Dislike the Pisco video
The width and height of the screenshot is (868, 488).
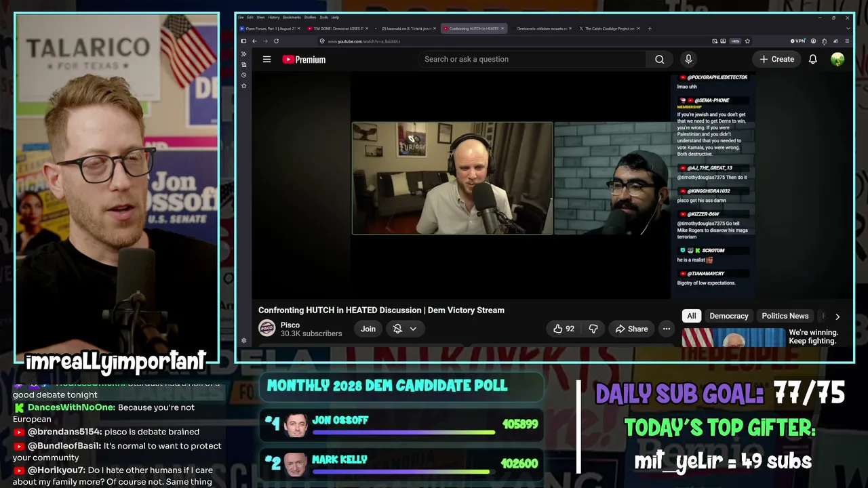[x=593, y=329]
